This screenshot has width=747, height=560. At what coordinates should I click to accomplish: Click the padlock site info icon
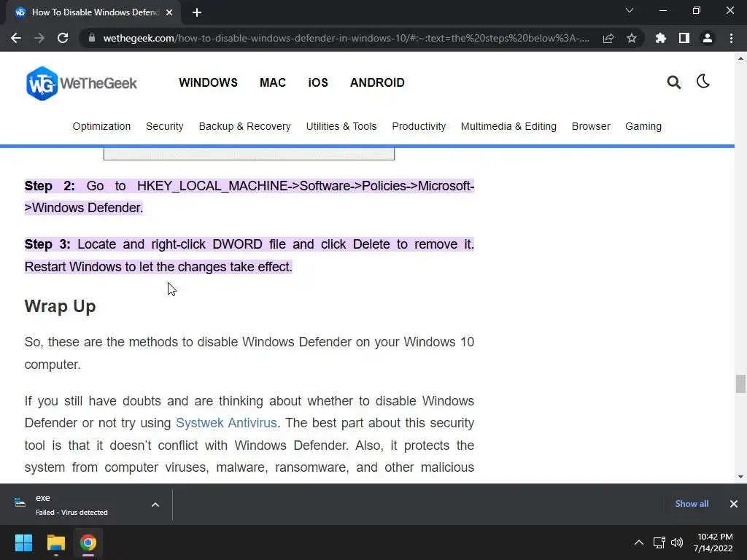point(91,38)
